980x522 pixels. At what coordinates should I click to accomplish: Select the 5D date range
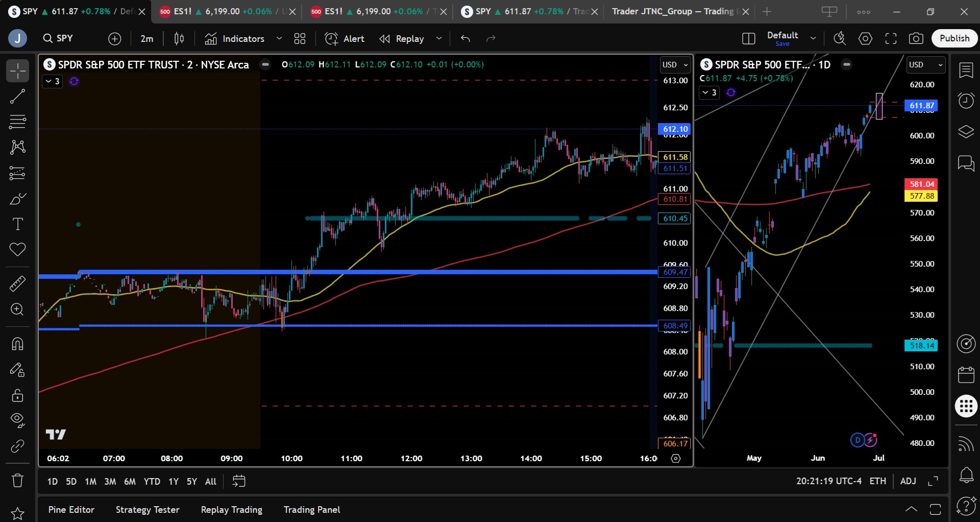click(x=71, y=482)
